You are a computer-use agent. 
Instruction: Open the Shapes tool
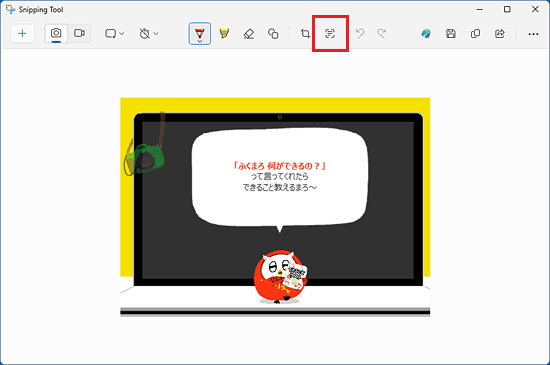[x=273, y=34]
